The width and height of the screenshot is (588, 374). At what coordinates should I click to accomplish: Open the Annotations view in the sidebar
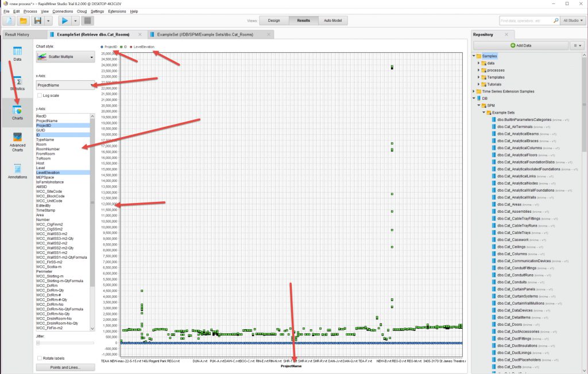pos(17,171)
